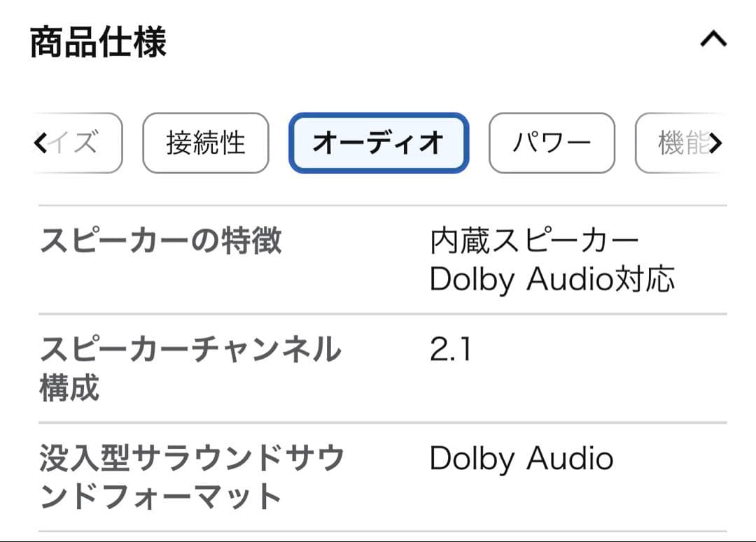Viewport: 756px width, 542px height.
Task: Click 'Dolby' in the surround format value
Action: click(472, 459)
